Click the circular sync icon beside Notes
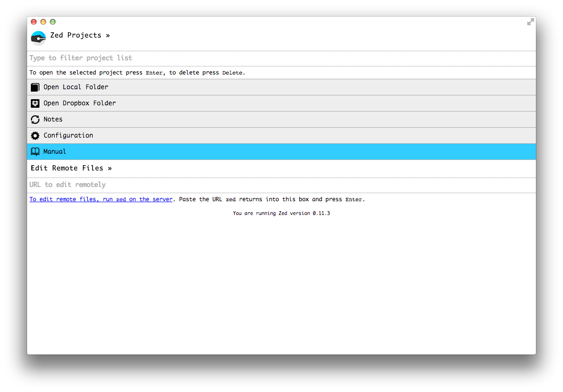563x392 pixels. click(x=35, y=120)
